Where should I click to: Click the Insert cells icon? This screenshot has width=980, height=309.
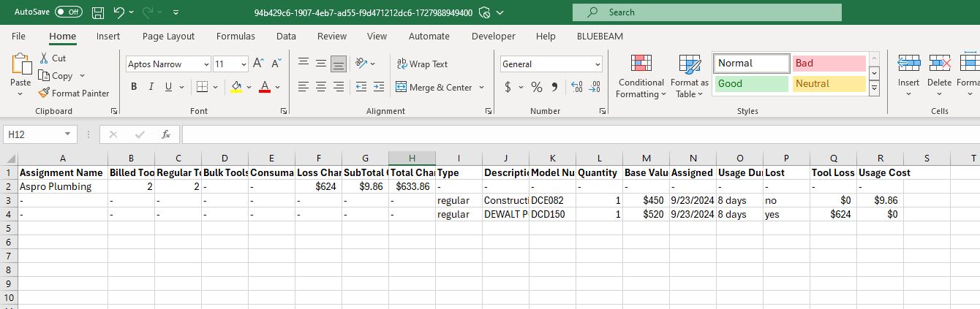tap(908, 64)
